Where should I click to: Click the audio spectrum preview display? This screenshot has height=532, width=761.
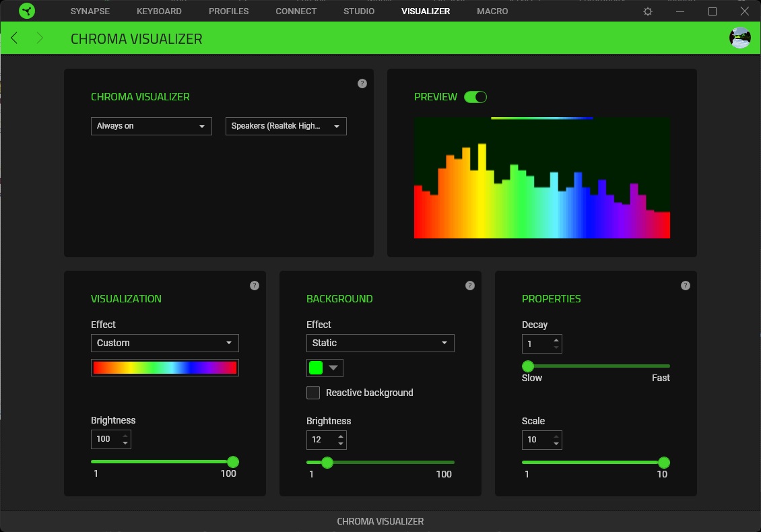(542, 178)
